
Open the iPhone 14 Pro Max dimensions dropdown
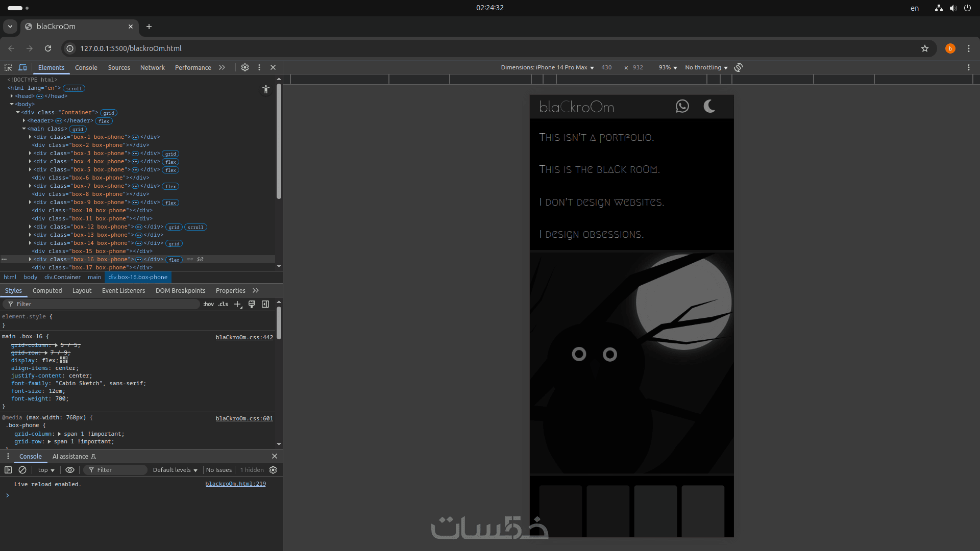point(547,67)
